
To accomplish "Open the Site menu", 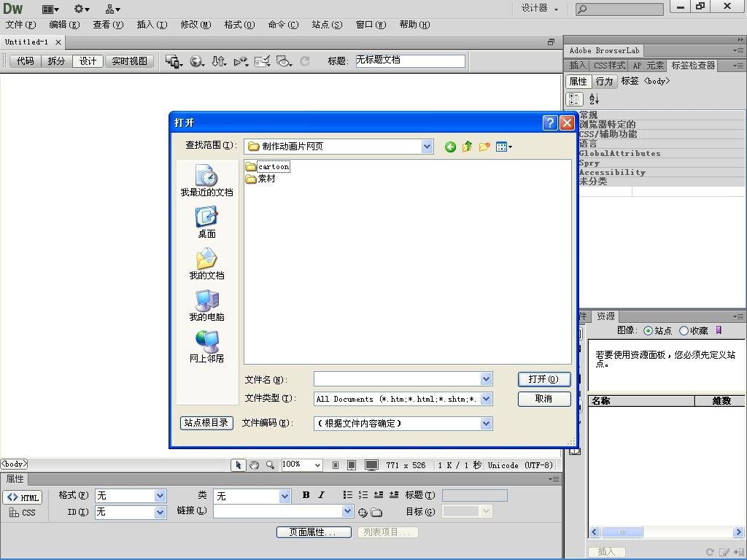I will (x=328, y=25).
